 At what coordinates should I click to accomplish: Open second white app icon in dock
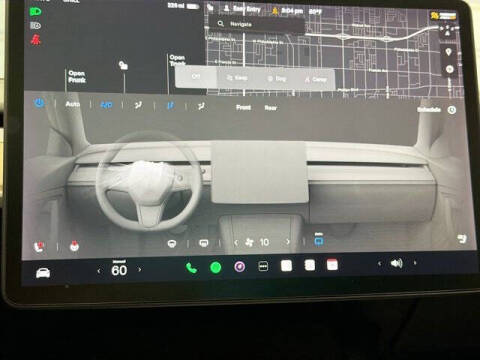coord(310,265)
